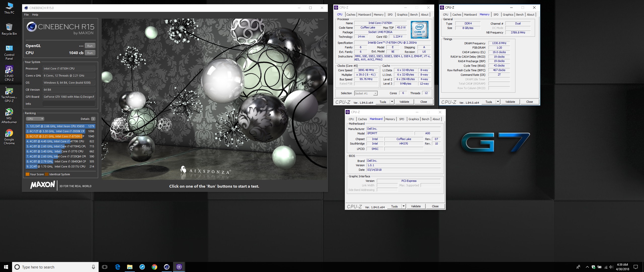
Task: Open About tab in Memory window
Action: point(531,15)
